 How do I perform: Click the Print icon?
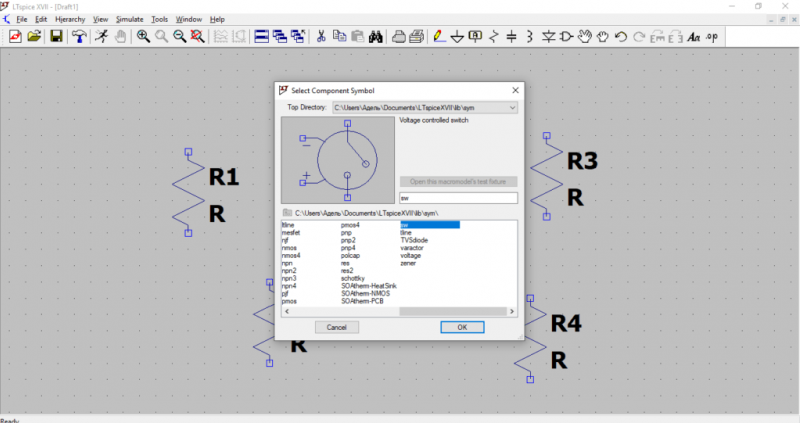[x=399, y=36]
